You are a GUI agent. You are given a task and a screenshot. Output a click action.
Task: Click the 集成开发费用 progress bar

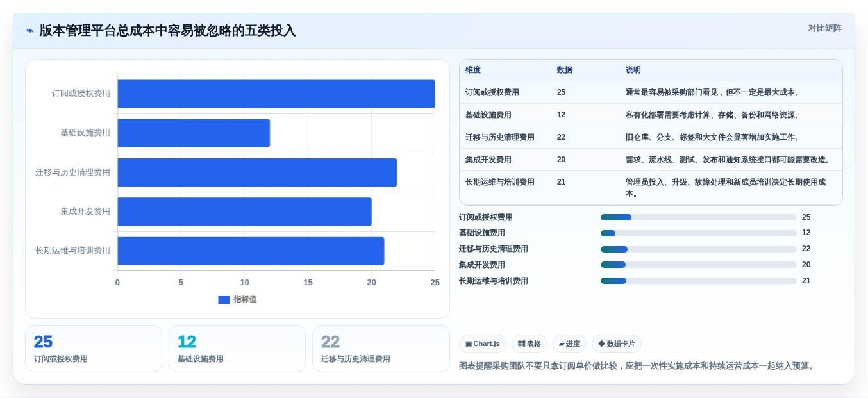click(699, 265)
